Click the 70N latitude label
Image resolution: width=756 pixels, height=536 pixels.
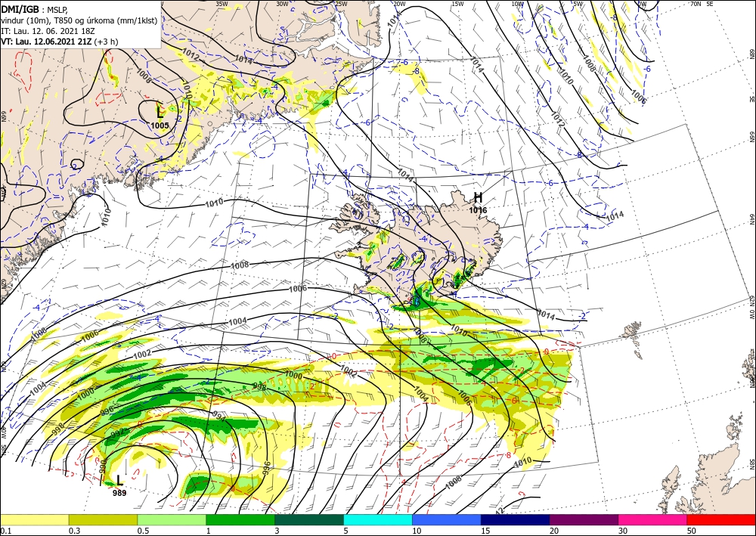pos(696,4)
